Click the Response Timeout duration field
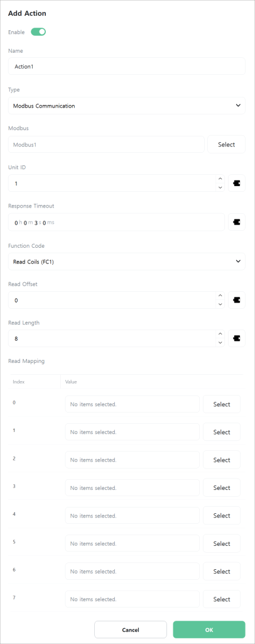The width and height of the screenshot is (255, 644). coord(116,222)
